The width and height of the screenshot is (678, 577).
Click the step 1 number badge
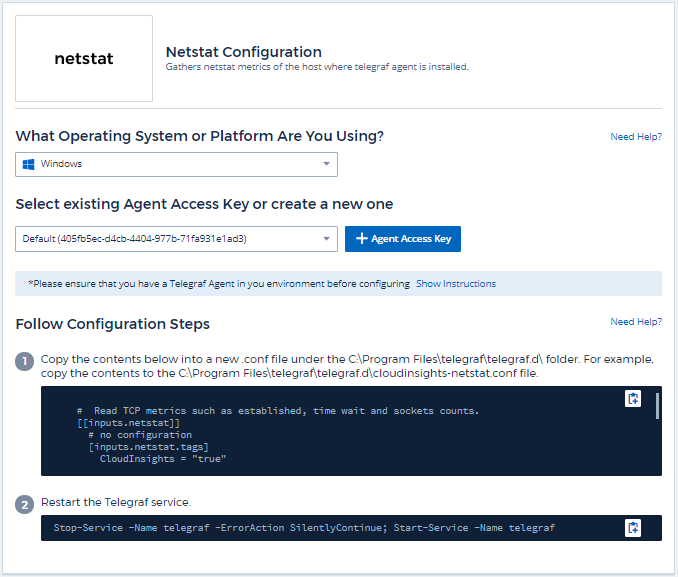[25, 361]
